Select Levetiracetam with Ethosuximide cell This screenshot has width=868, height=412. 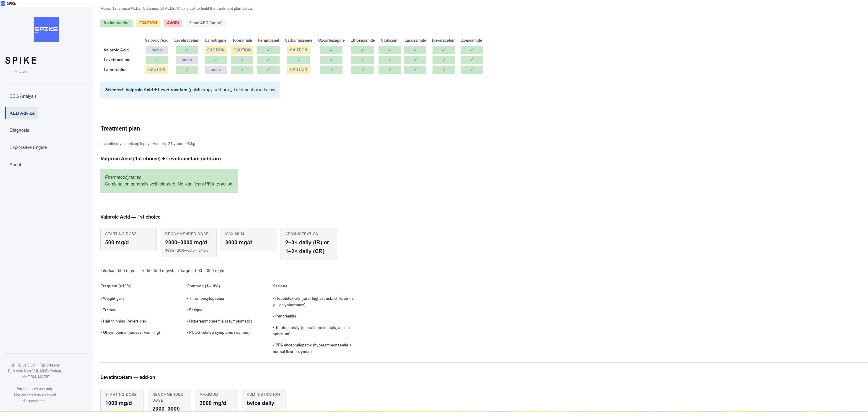[x=363, y=60]
